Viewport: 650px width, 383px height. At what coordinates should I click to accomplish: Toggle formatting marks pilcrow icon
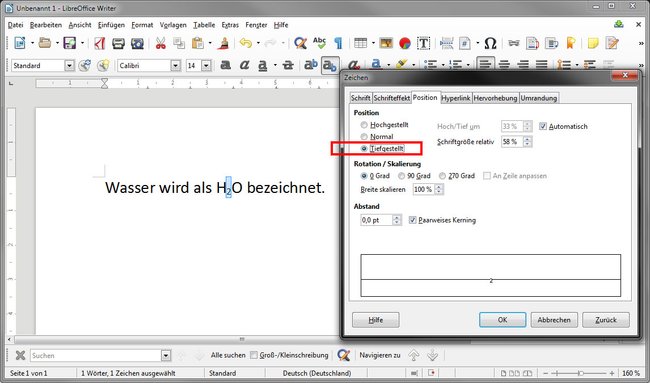[x=339, y=43]
